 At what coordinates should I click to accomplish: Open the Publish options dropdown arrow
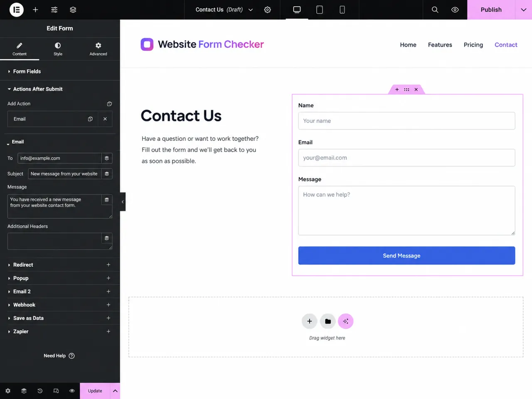[524, 10]
